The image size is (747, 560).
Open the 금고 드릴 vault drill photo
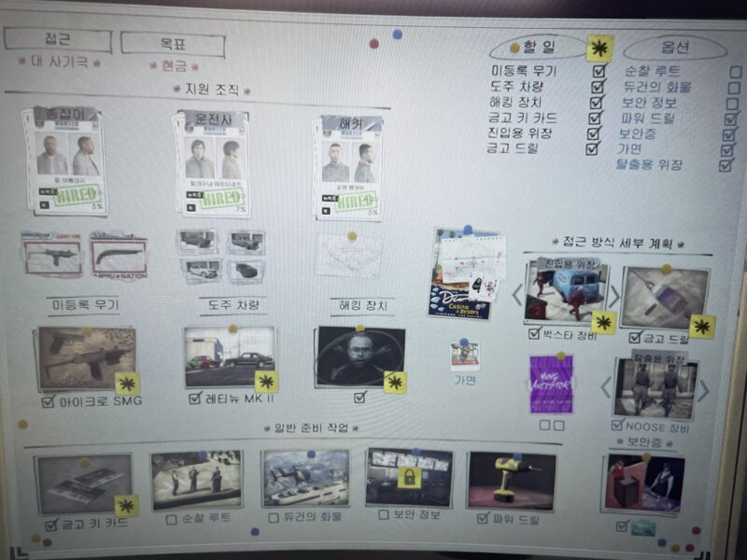pos(666,299)
